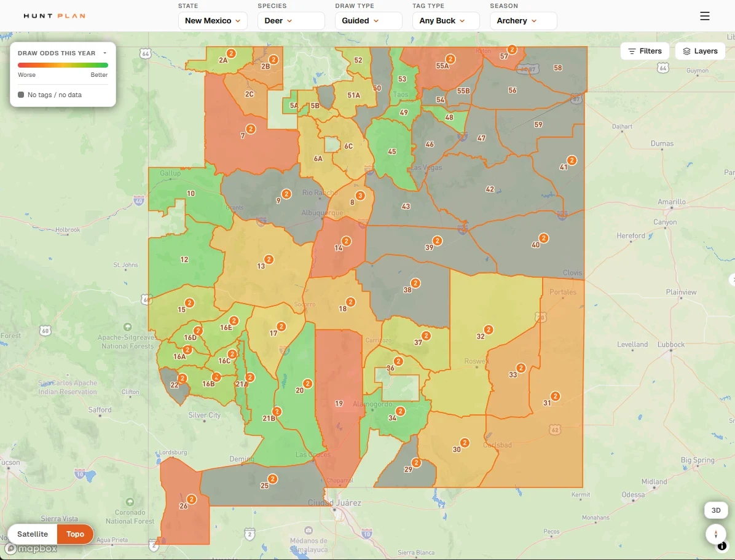This screenshot has width=735, height=560.
Task: Click the Mapbox logo
Action: (x=32, y=548)
